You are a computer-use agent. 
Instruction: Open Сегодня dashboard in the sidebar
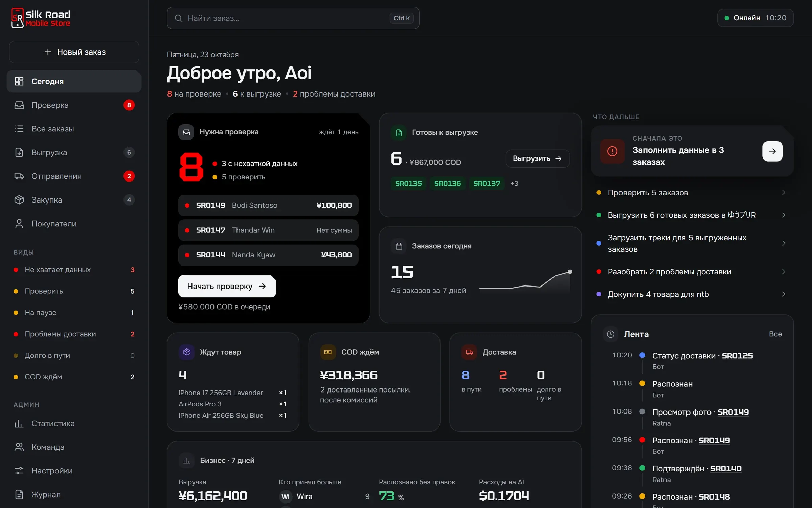(74, 81)
